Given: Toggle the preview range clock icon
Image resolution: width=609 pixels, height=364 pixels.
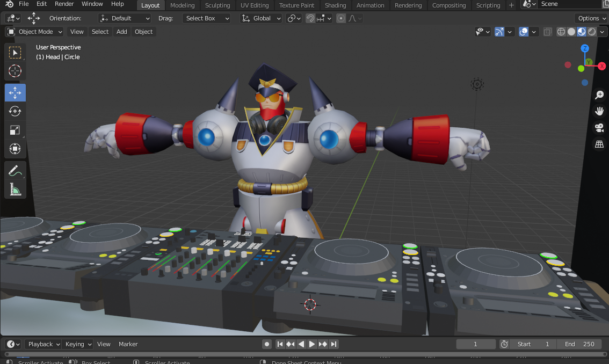Looking at the screenshot, I should [504, 344].
